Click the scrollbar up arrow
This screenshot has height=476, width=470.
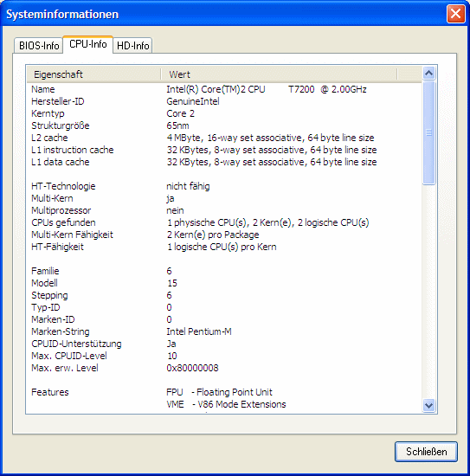point(428,73)
